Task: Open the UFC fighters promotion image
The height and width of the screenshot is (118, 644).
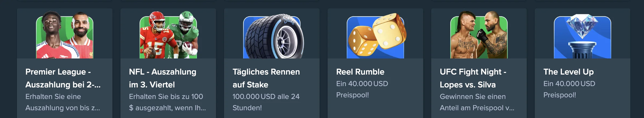Action: pyautogui.click(x=479, y=35)
